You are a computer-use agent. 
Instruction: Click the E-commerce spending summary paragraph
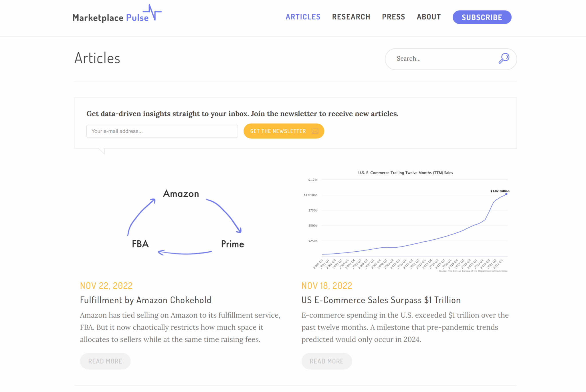[405, 327]
